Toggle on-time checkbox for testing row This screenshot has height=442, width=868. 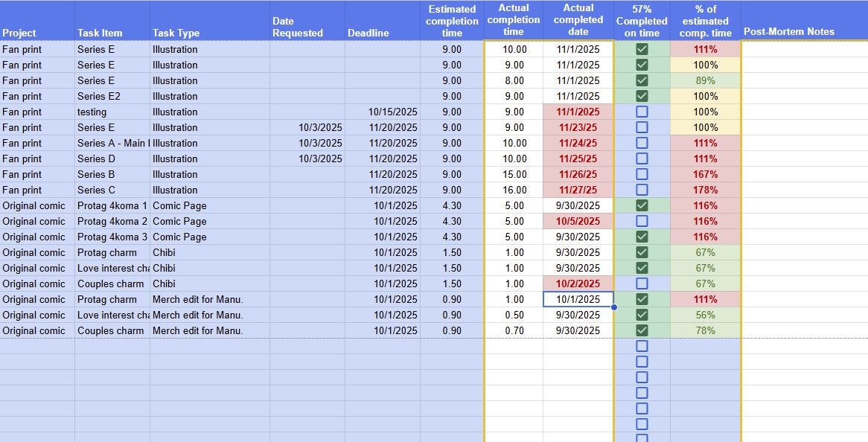click(642, 112)
